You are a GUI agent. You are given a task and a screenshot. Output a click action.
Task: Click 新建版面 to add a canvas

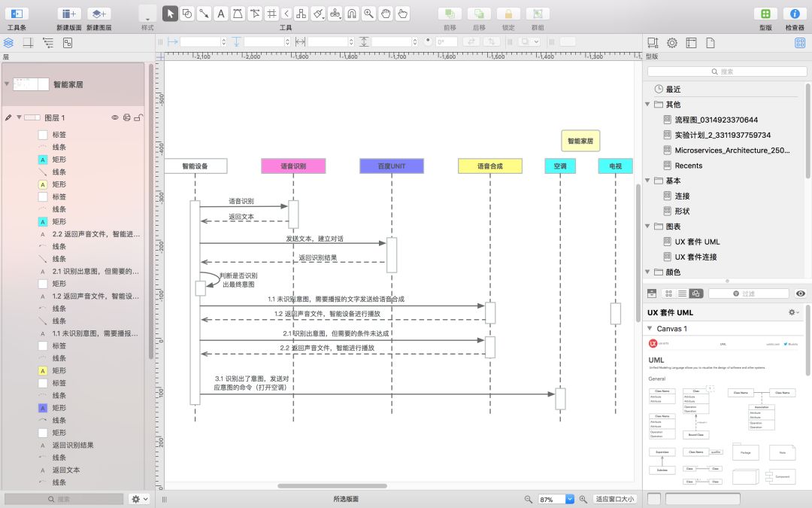tap(69, 14)
